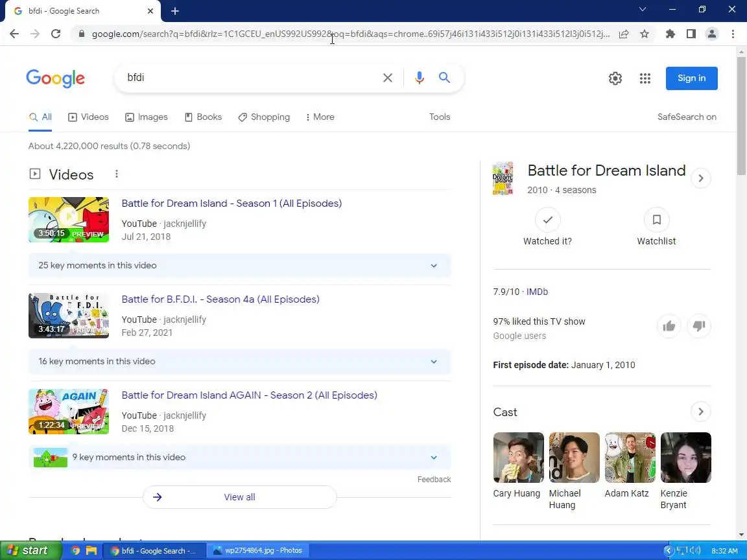747x560 pixels.
Task: Expand the Cast section arrow
Action: (701, 412)
